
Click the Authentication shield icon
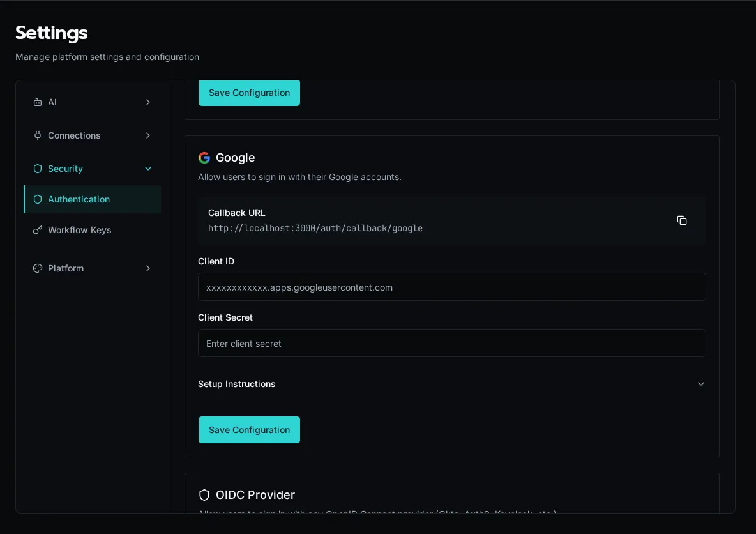click(x=38, y=199)
